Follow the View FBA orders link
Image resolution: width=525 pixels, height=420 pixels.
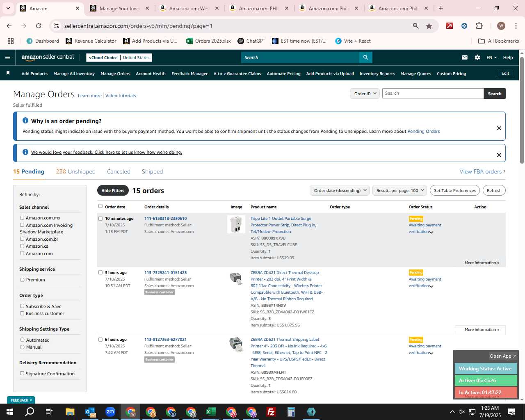(x=482, y=171)
